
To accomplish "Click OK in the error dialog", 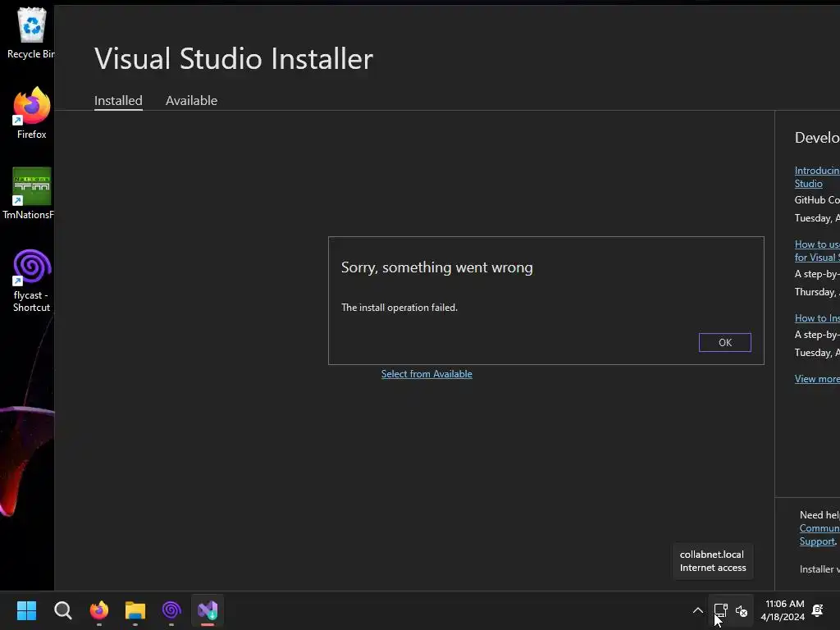I will (x=724, y=342).
